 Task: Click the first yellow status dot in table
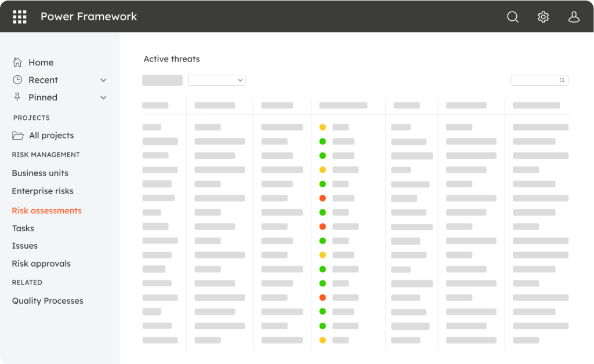pyautogui.click(x=323, y=127)
